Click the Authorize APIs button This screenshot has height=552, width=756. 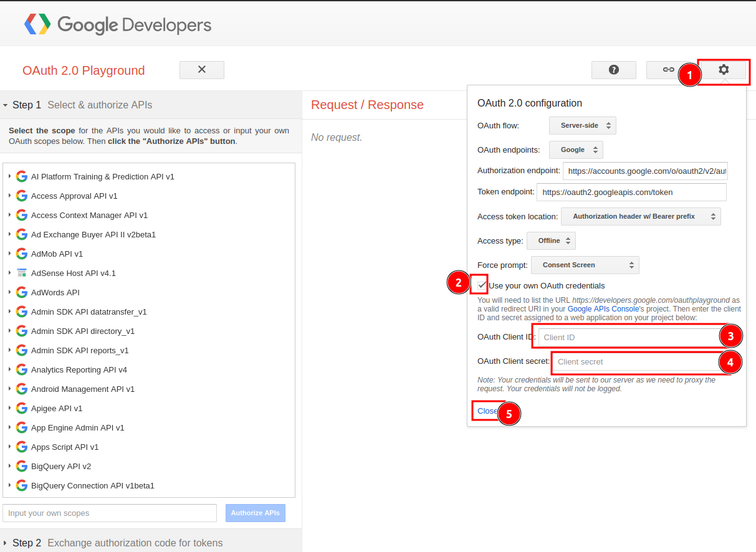pyautogui.click(x=256, y=513)
